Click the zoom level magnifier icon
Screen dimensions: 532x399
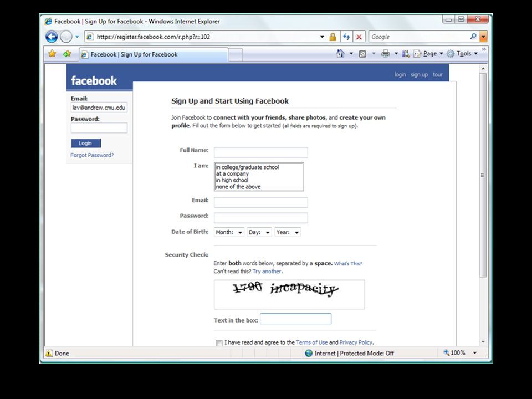pyautogui.click(x=447, y=352)
